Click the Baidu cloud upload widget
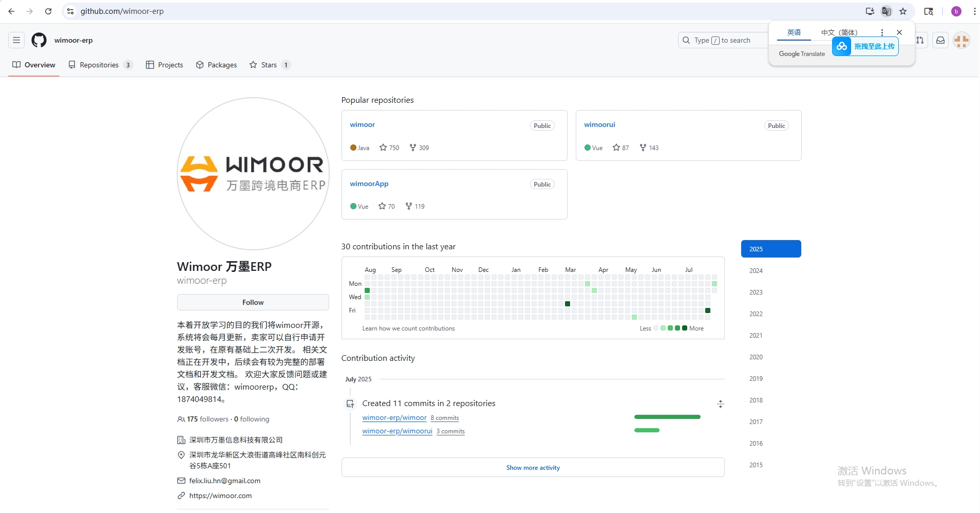Screen dimensions: 980x513 pyautogui.click(x=865, y=46)
